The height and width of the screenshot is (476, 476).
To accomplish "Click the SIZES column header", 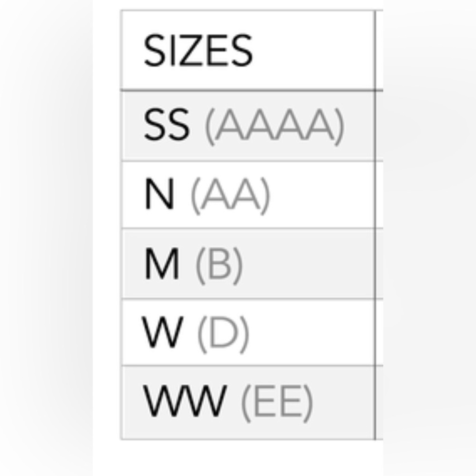I will tap(198, 50).
